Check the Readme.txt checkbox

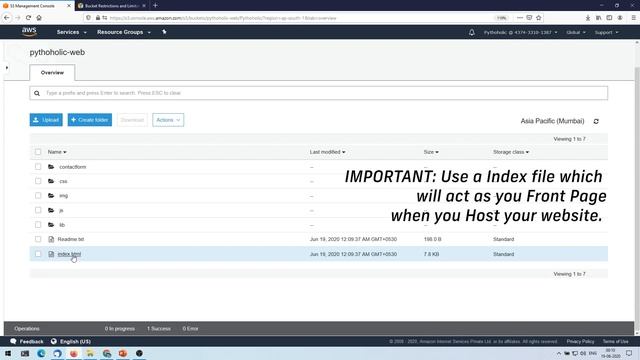pyautogui.click(x=38, y=239)
